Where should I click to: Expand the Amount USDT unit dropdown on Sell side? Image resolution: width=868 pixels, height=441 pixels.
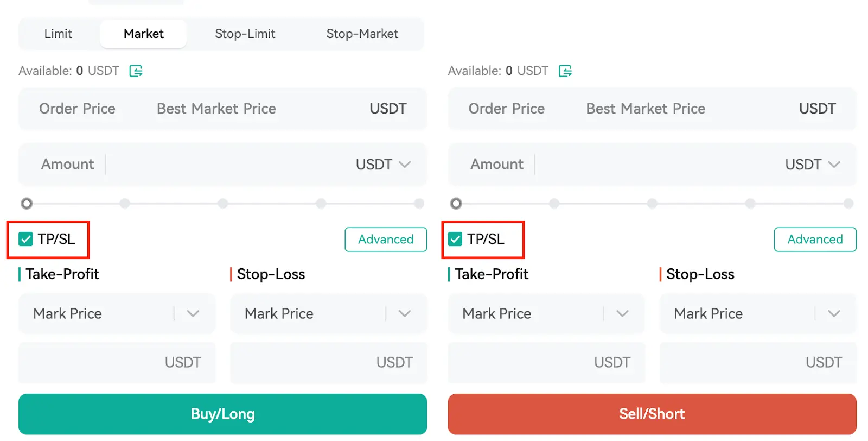[812, 165]
